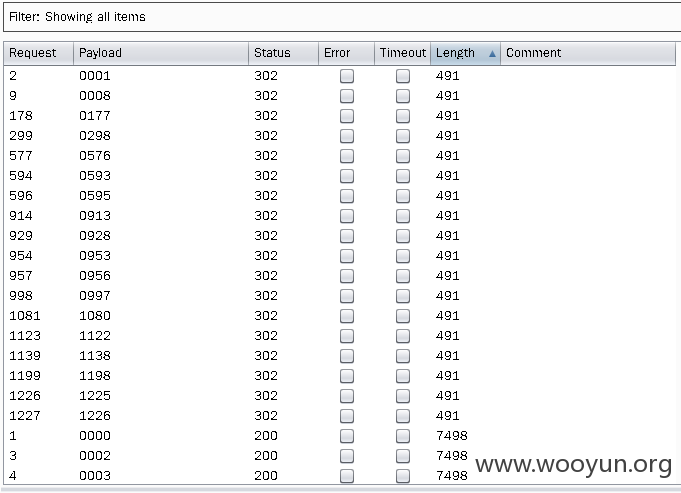Viewport: 681px width, 493px height.
Task: Tick the Timeout checkbox for payload 0177
Action: [x=403, y=116]
